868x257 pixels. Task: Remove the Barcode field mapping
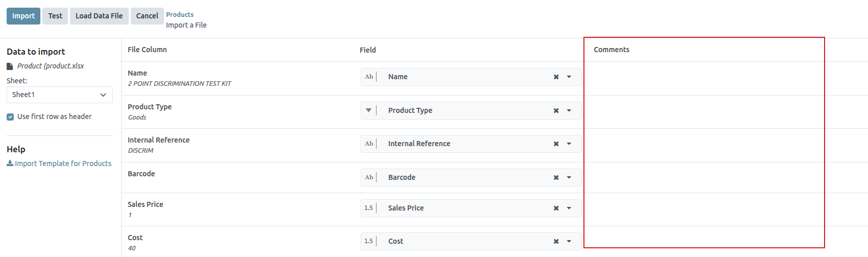[556, 178]
